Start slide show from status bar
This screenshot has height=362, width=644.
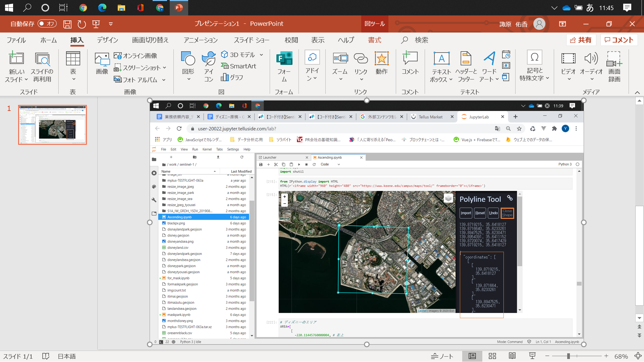click(x=532, y=356)
